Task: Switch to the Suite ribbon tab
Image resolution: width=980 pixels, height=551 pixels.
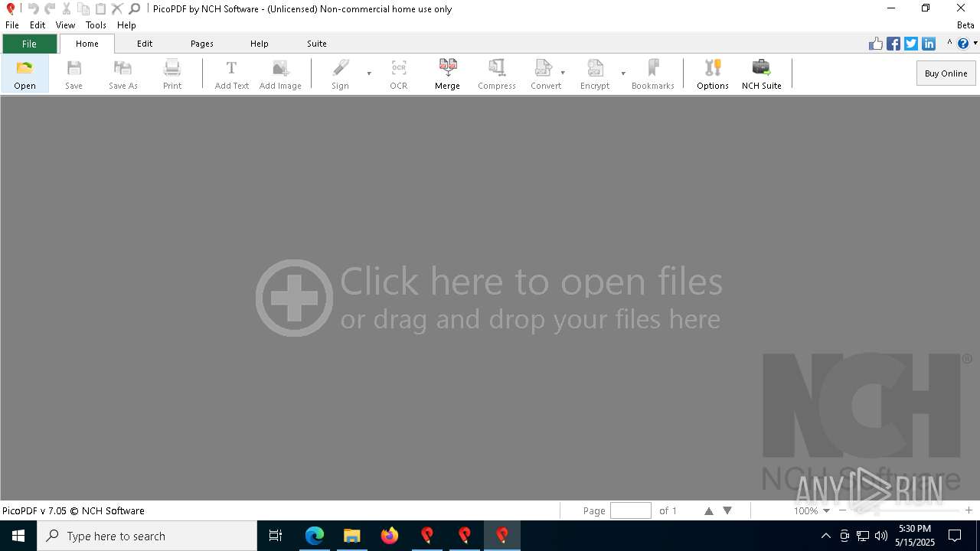Action: [x=317, y=44]
